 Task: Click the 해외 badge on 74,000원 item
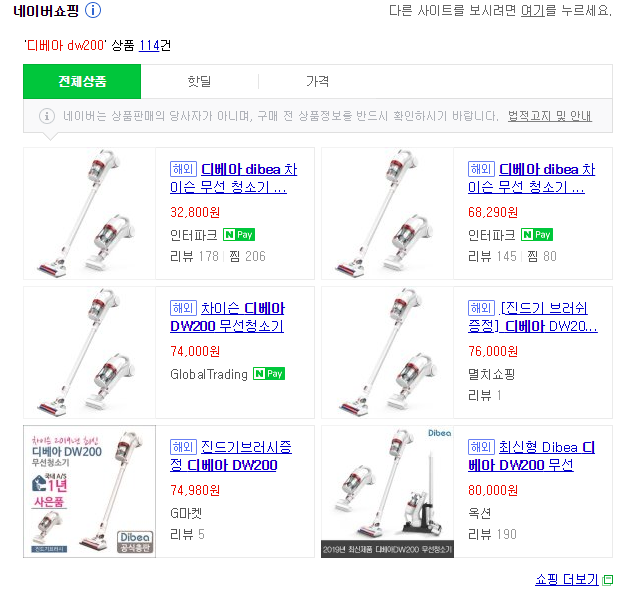(184, 308)
